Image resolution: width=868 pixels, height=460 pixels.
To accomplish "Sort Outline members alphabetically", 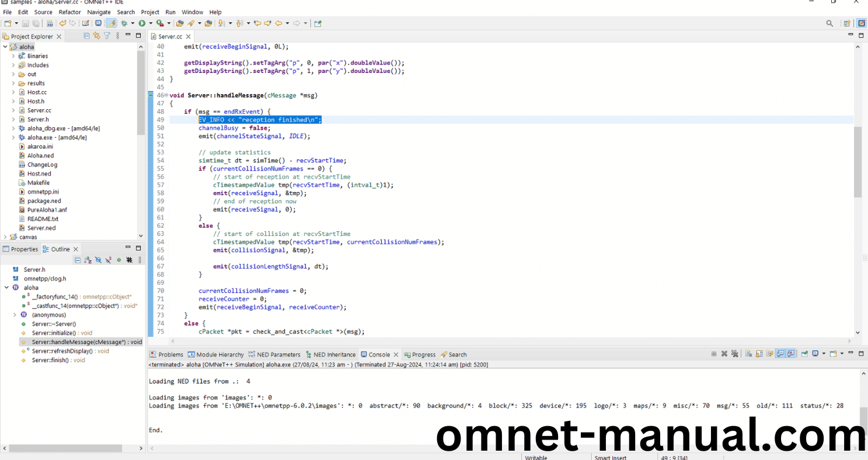I will [x=88, y=260].
